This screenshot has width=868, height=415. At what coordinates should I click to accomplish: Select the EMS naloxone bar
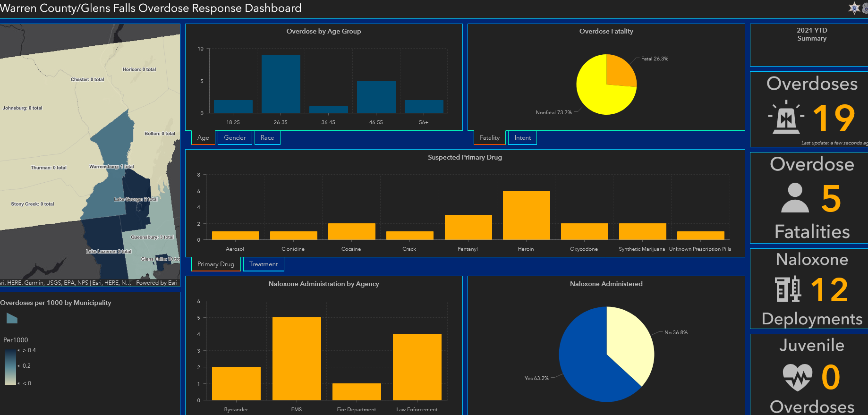pyautogui.click(x=297, y=359)
